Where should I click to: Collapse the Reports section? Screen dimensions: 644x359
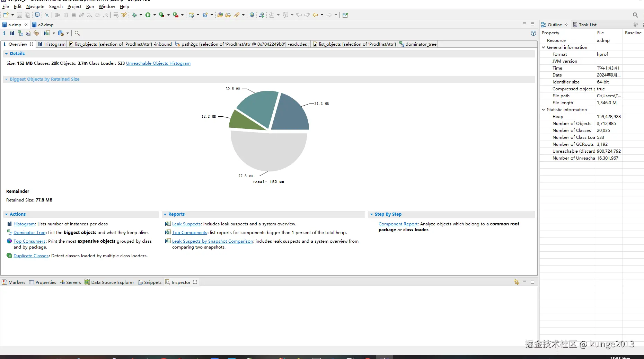(165, 214)
